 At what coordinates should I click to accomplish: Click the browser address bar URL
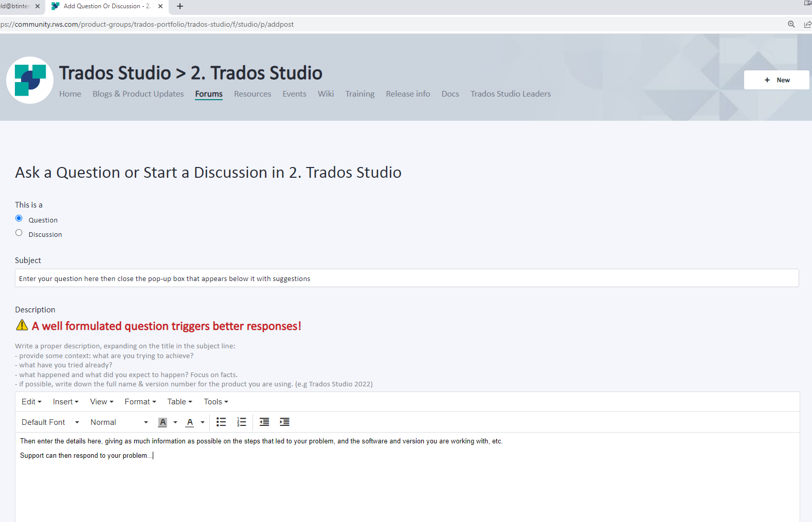pyautogui.click(x=147, y=24)
